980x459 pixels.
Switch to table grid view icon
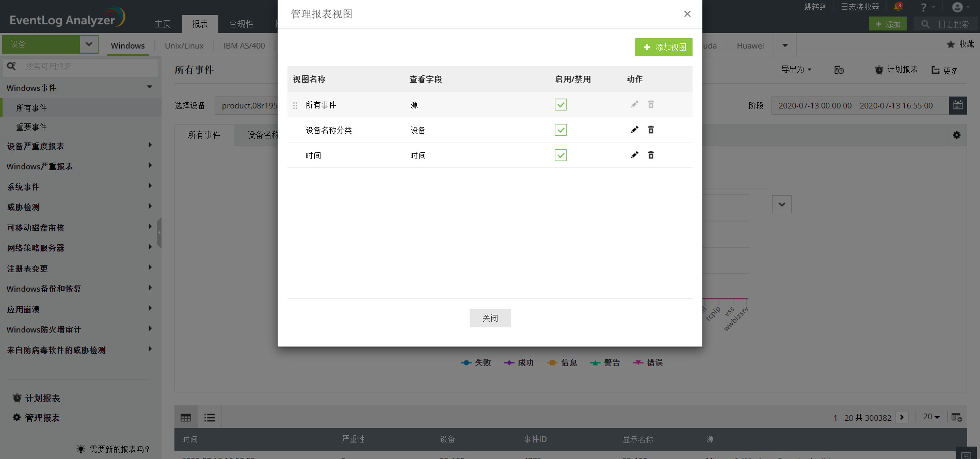tap(186, 418)
